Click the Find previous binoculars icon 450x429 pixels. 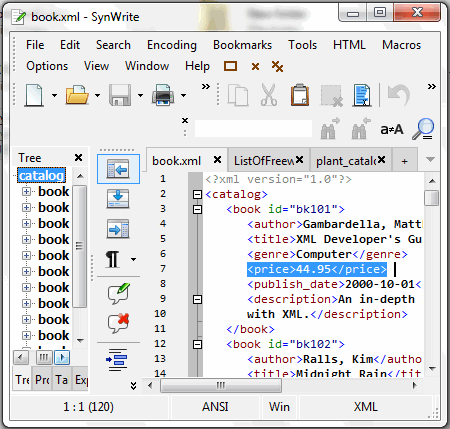point(361,129)
